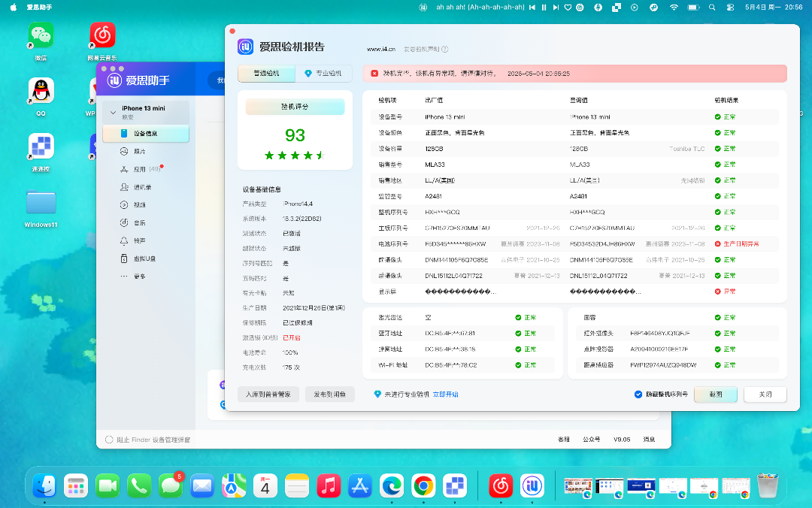This screenshot has width=812, height=508.
Task: Click the 设备型号 正常 result
Action: click(725, 117)
